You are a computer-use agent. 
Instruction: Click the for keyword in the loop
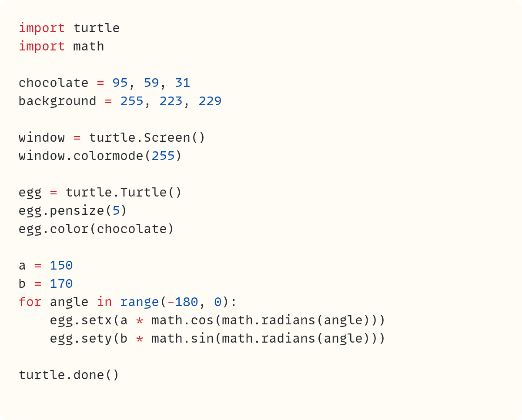pyautogui.click(x=30, y=302)
